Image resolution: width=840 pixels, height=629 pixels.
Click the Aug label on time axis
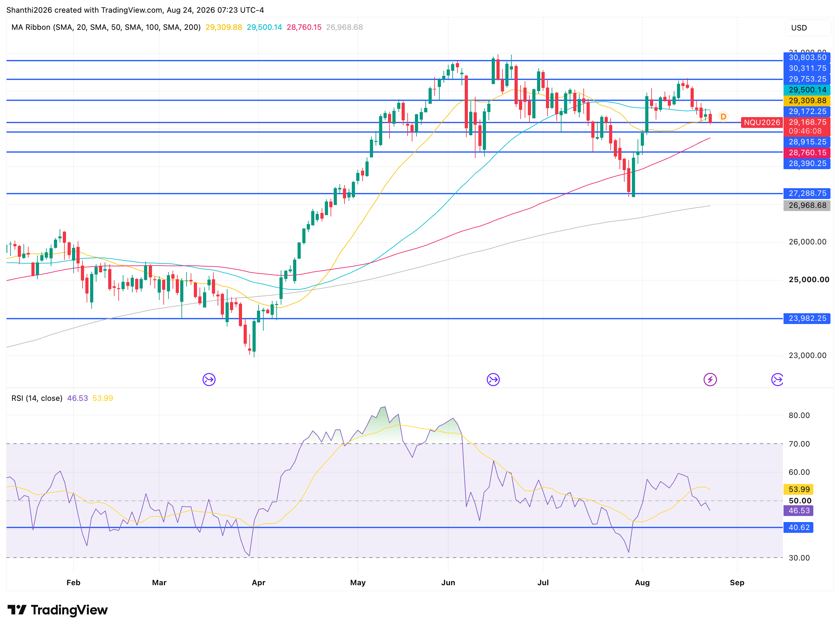(x=642, y=583)
